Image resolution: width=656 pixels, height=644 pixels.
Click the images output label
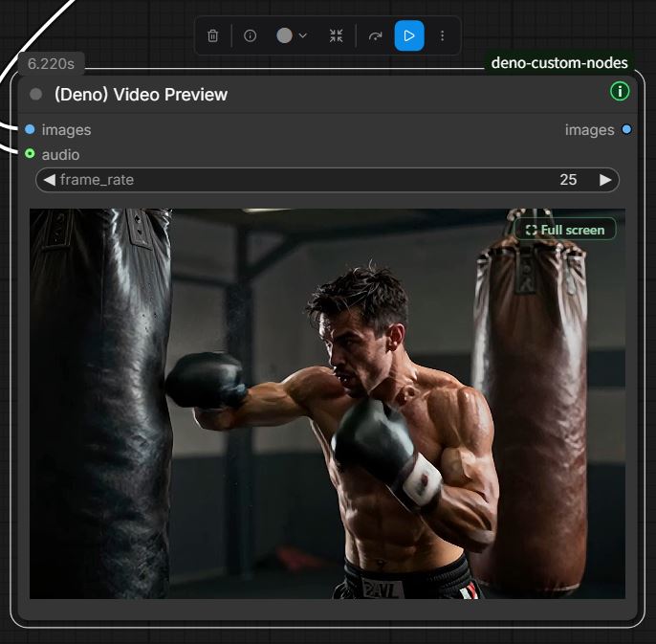coord(589,130)
